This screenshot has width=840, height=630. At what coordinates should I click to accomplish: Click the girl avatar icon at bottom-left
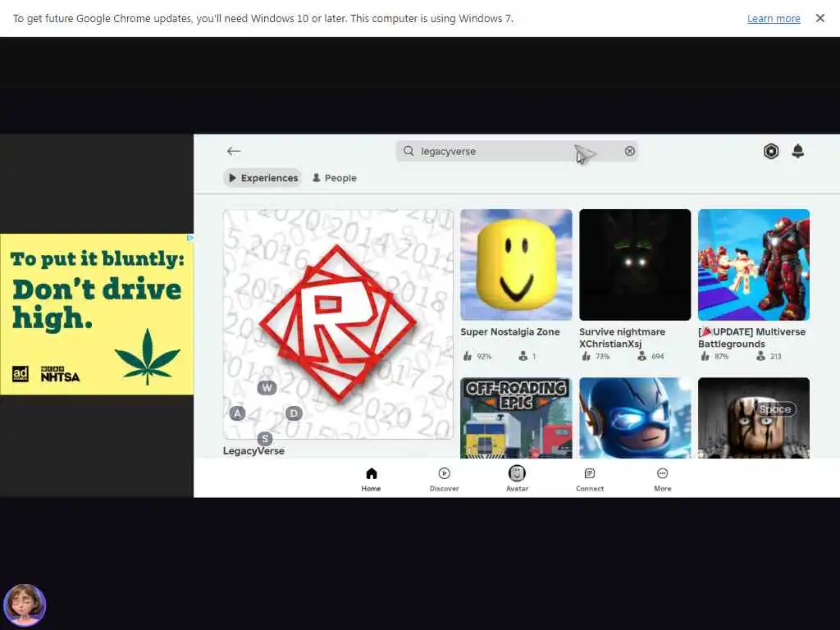point(25,605)
